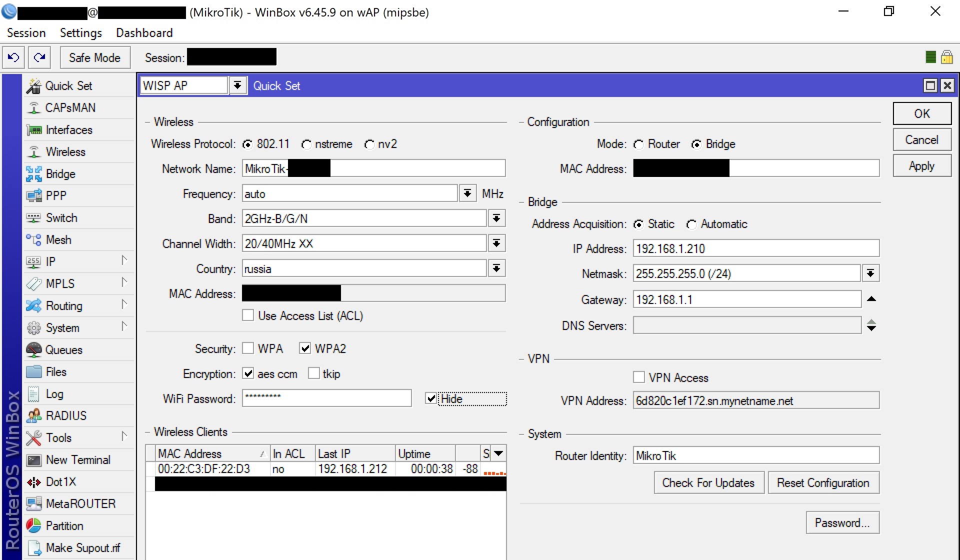Click Check For Updates
960x560 pixels.
(708, 482)
